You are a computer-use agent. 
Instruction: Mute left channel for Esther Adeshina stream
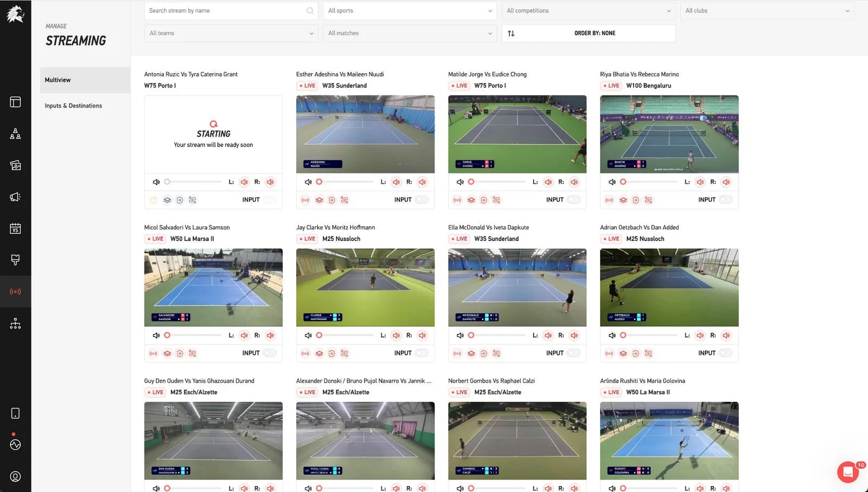(396, 182)
